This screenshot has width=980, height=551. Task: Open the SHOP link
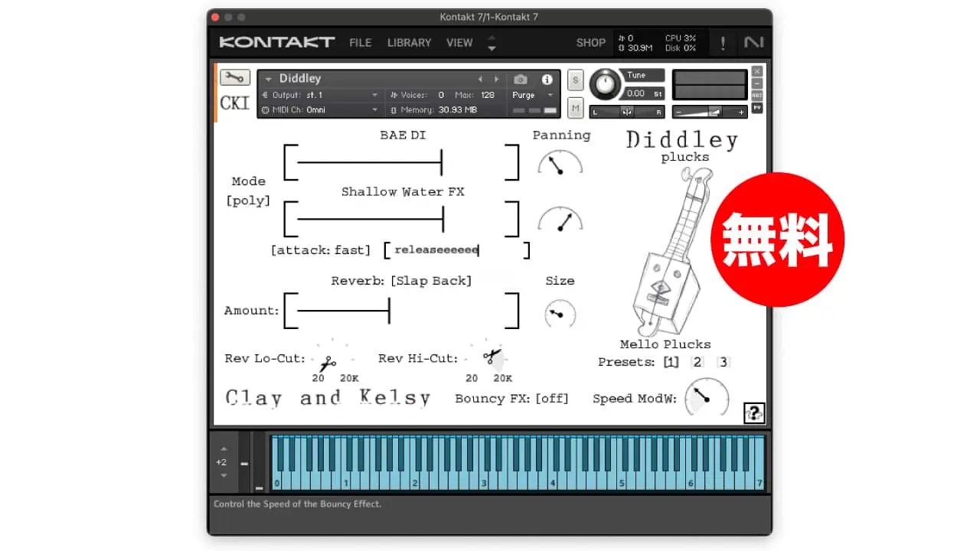pos(590,43)
